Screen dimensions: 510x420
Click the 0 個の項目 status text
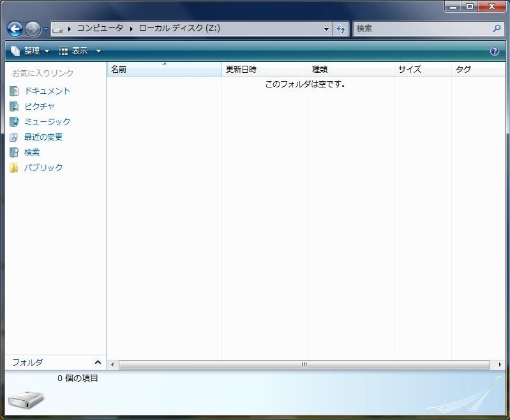click(78, 378)
